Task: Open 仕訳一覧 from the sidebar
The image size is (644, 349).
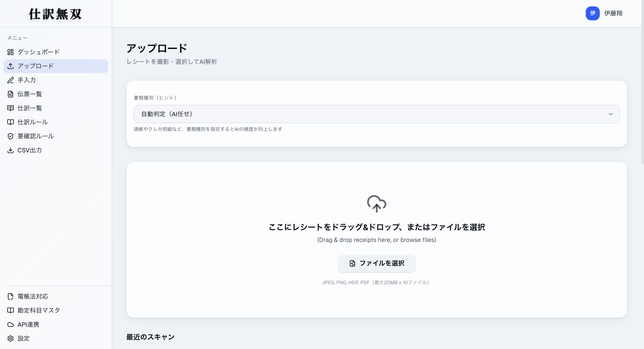Action: point(56,108)
